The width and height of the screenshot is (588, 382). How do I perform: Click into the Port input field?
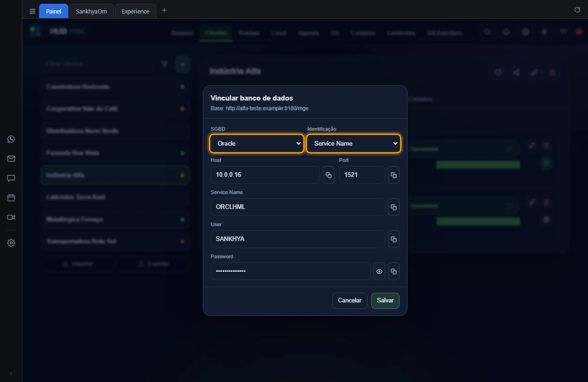(x=362, y=175)
